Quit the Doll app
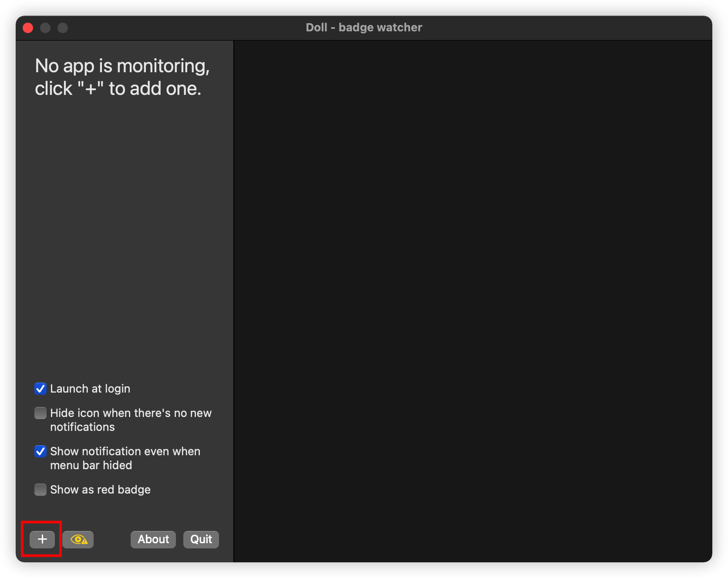This screenshot has width=728, height=578. (x=201, y=540)
